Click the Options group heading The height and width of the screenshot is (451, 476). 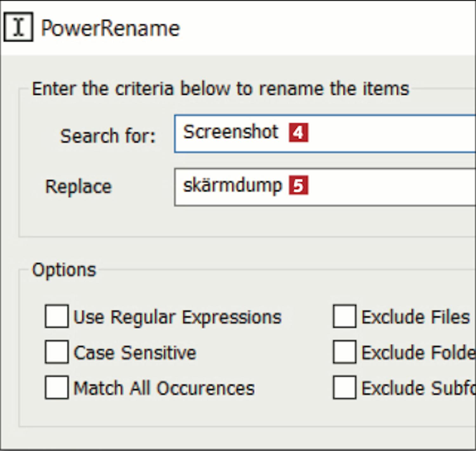[x=64, y=270]
